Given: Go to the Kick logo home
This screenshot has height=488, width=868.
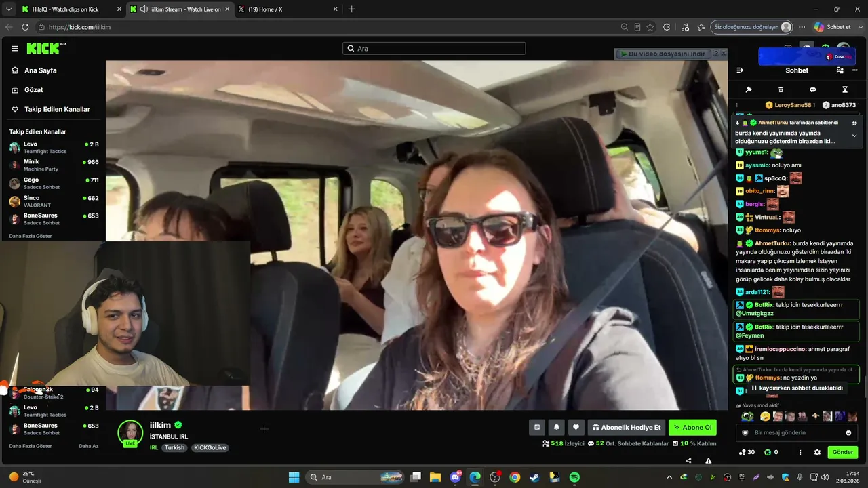Looking at the screenshot, I should click(46, 48).
